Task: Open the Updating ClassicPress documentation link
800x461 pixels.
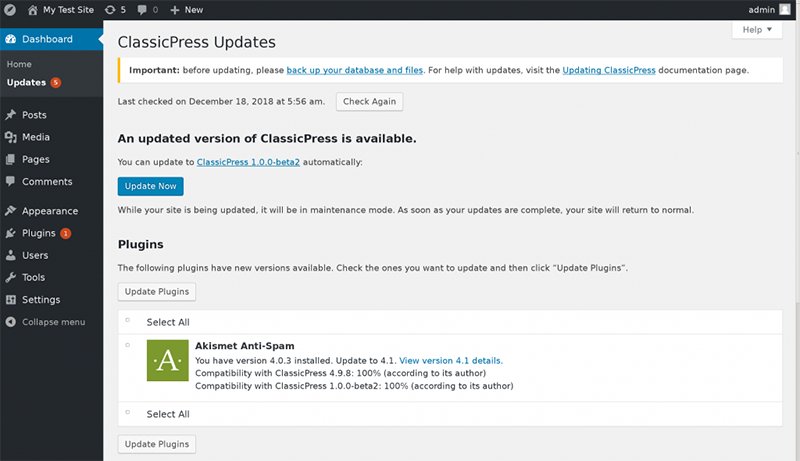Action: click(x=609, y=70)
